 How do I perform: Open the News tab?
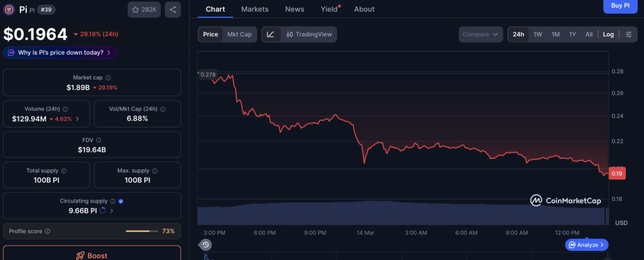295,9
